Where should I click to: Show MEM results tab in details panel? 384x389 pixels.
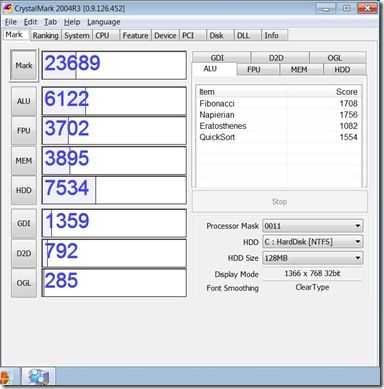pyautogui.click(x=302, y=69)
